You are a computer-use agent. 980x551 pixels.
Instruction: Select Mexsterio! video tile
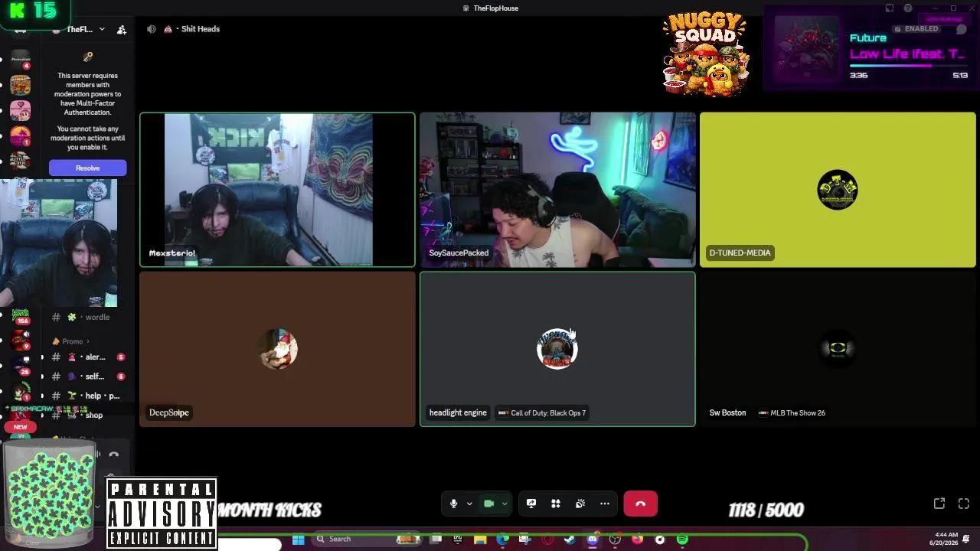277,190
